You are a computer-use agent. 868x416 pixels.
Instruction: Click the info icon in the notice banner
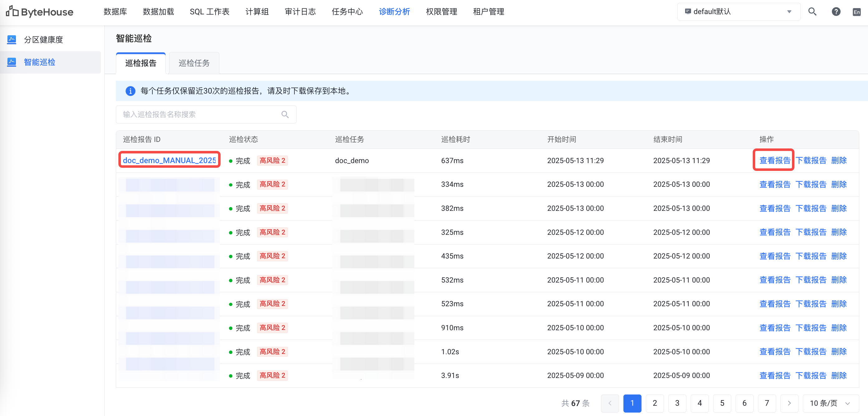coord(131,91)
